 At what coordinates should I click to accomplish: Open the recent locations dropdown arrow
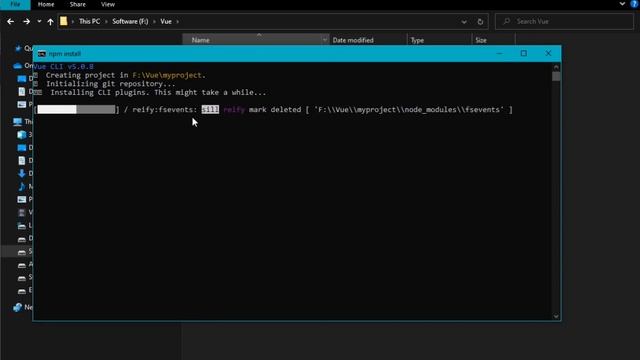coord(39,21)
